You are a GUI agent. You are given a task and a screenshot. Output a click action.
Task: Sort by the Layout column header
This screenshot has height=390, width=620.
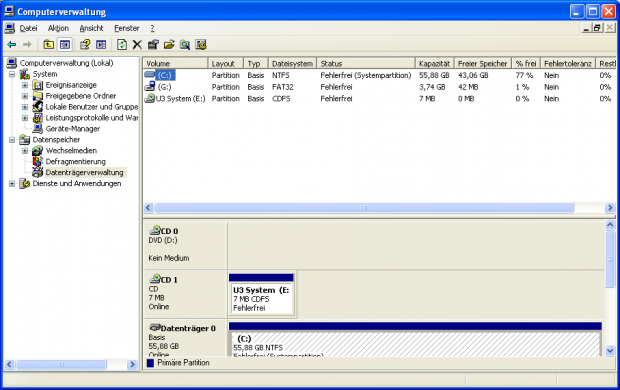click(226, 64)
